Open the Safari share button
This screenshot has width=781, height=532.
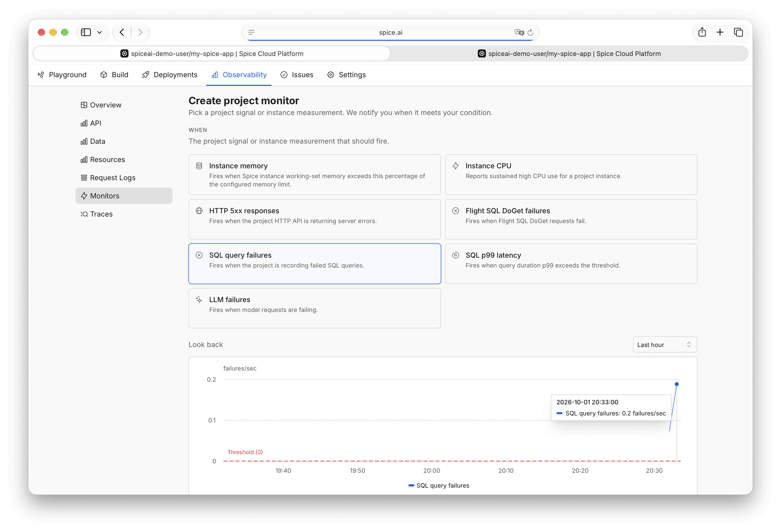tap(702, 32)
